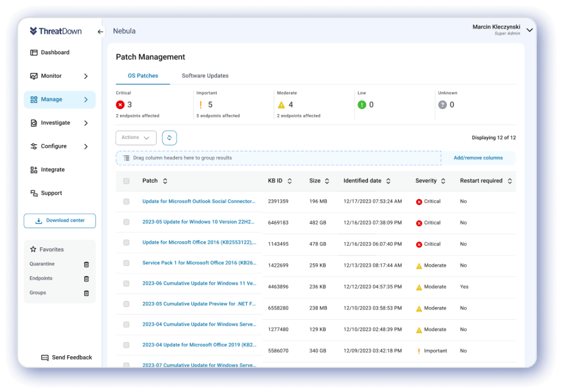Check the Outlook Social Connector patch row
The image size is (561, 392).
pos(126,202)
